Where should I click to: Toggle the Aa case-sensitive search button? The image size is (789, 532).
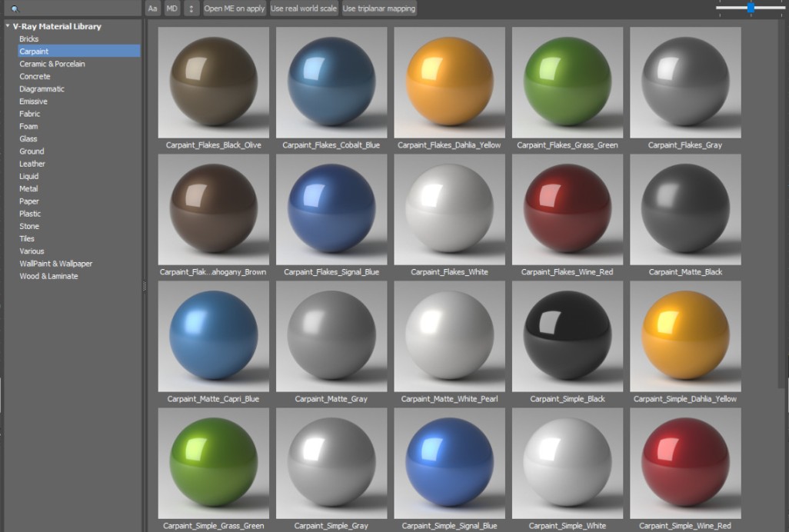pyautogui.click(x=152, y=8)
